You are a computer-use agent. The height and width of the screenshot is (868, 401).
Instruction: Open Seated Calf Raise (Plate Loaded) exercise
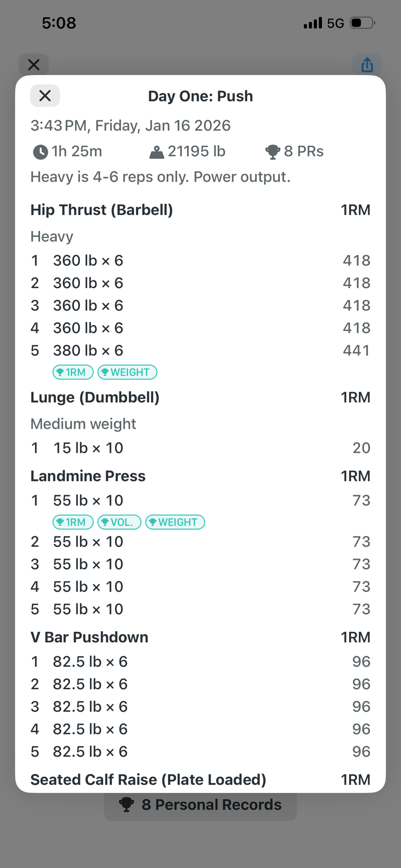click(x=148, y=779)
